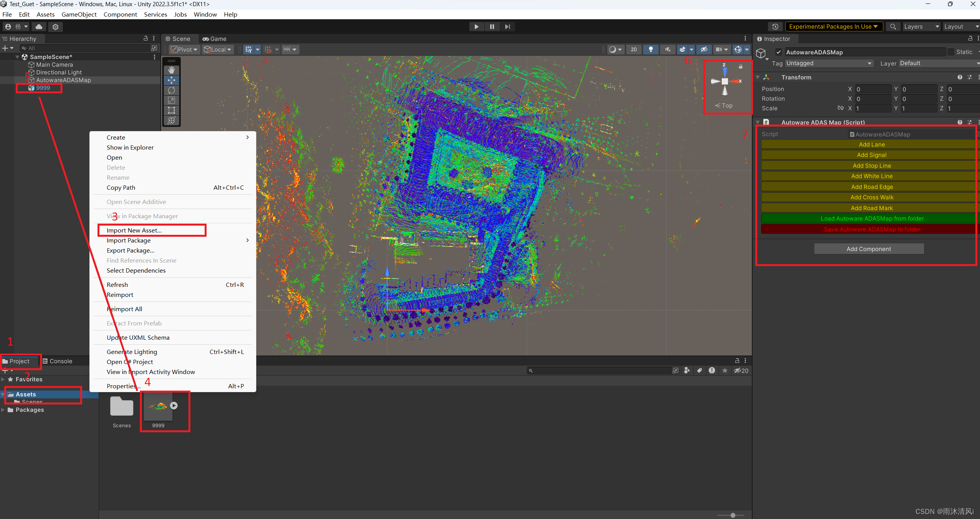Toggle 2D view mode
Screen dimensions: 980x519
click(x=634, y=49)
